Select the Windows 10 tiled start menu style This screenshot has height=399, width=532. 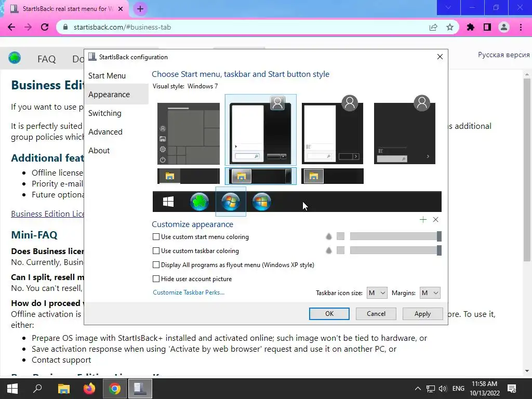(x=188, y=134)
